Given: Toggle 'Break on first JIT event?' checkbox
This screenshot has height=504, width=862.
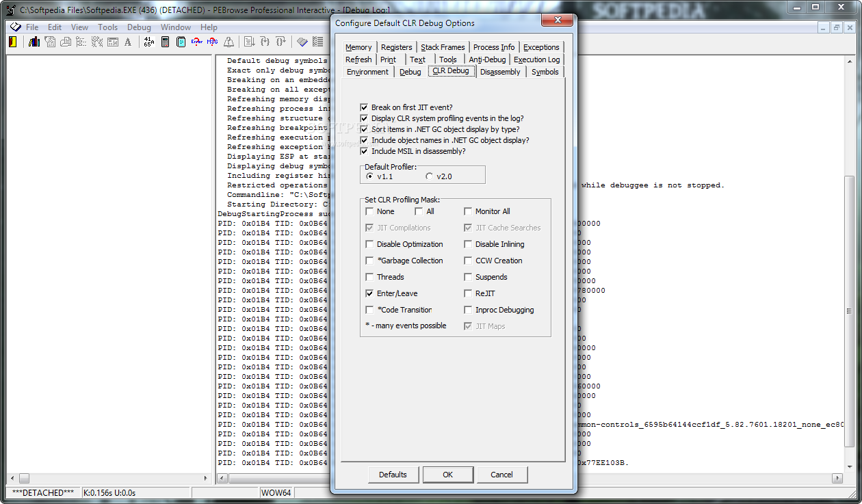Looking at the screenshot, I should [364, 107].
